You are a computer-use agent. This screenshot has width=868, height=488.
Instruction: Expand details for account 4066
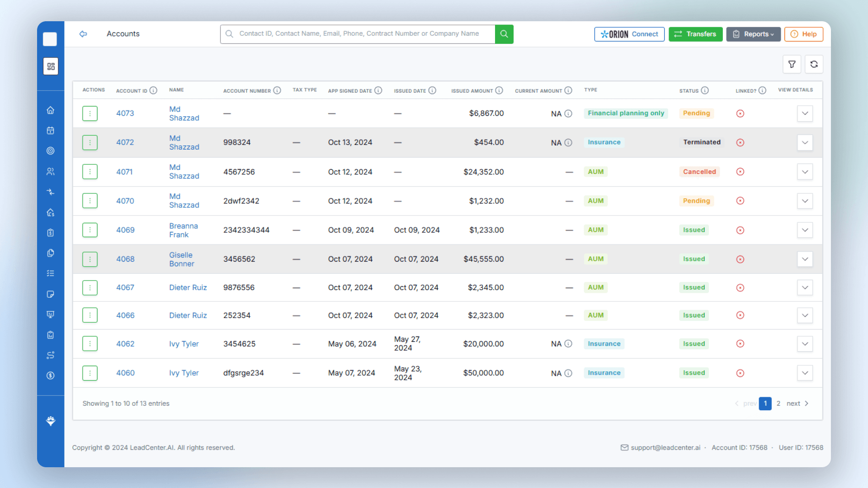click(805, 315)
